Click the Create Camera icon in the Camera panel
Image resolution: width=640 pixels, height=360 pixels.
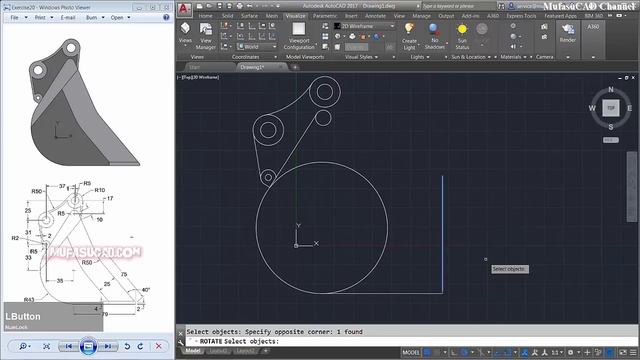click(544, 27)
